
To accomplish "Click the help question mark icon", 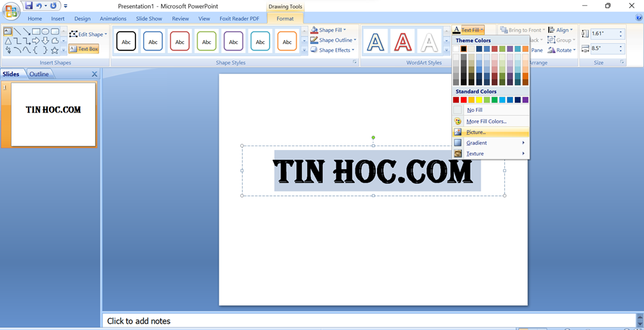I will (x=639, y=18).
